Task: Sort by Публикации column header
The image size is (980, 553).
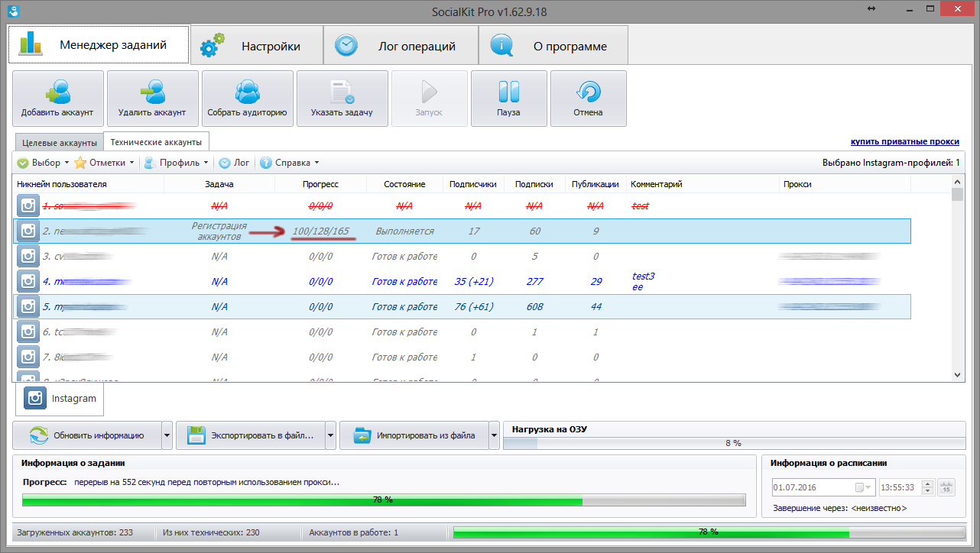Action: tap(595, 184)
